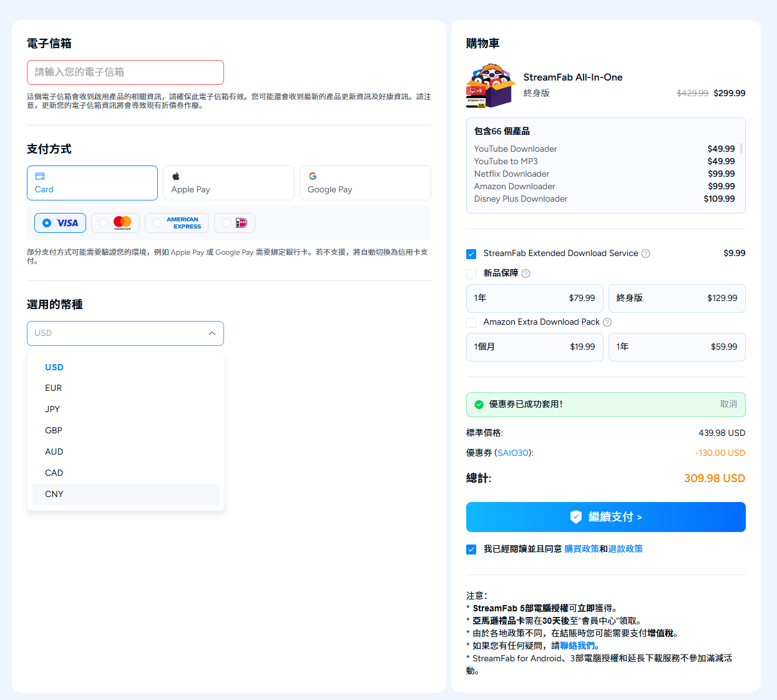777x700 pixels.
Task: Select the Apple Pay payment tab
Action: pyautogui.click(x=228, y=183)
